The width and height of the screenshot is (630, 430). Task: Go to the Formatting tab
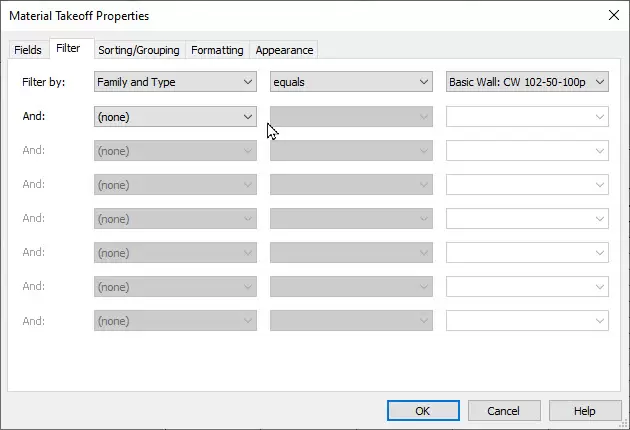pos(217,50)
